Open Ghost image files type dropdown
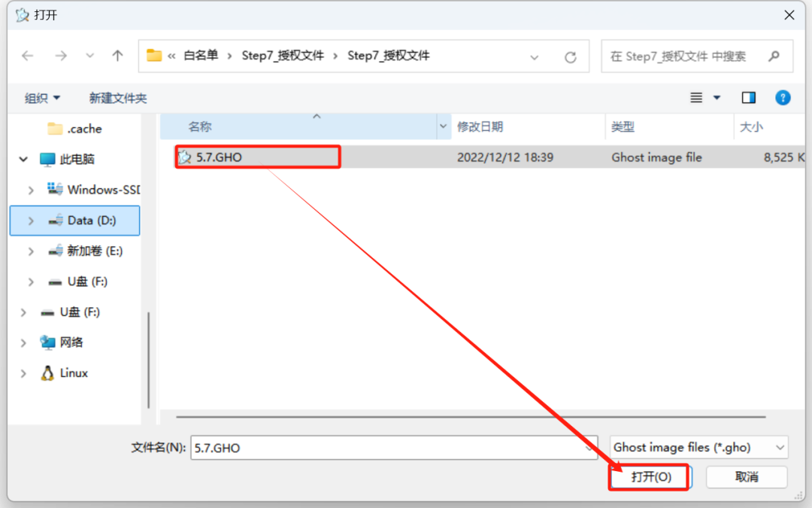The height and width of the screenshot is (508, 812). (698, 447)
